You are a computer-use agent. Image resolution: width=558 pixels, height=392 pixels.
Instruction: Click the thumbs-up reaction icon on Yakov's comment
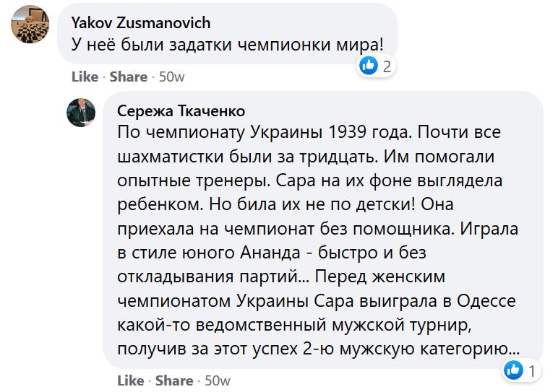[369, 66]
